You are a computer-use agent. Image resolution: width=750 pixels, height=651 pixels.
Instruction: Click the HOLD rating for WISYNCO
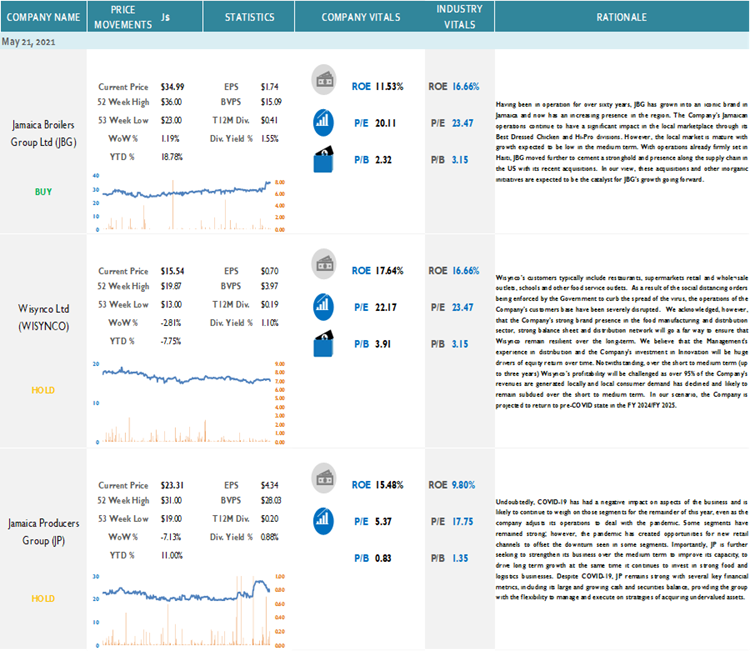(x=43, y=390)
